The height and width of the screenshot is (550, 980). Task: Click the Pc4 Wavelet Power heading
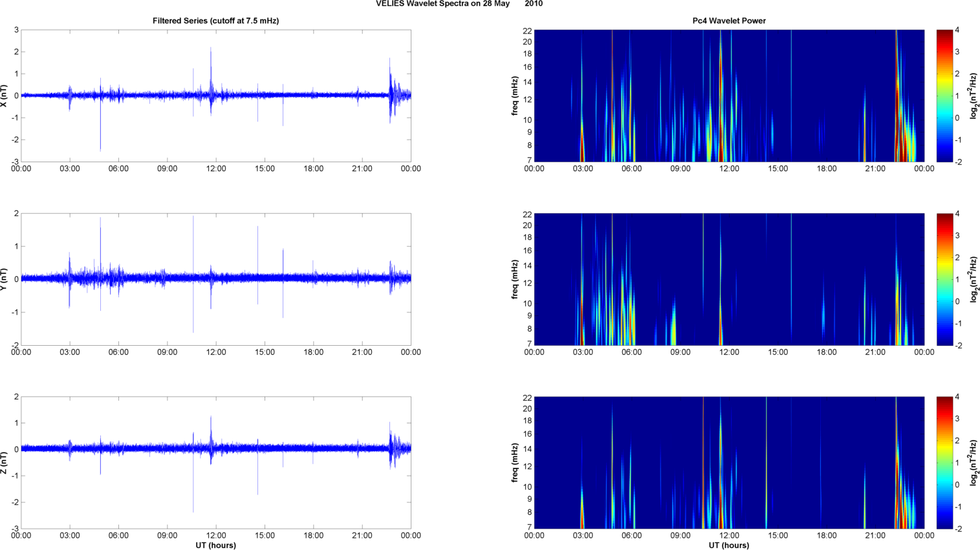[x=728, y=21]
